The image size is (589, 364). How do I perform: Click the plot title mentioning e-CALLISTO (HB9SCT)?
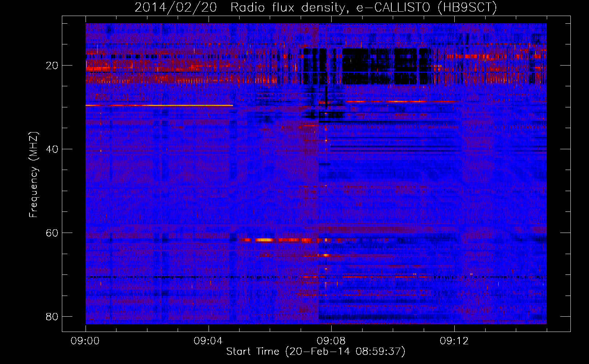(x=316, y=7)
